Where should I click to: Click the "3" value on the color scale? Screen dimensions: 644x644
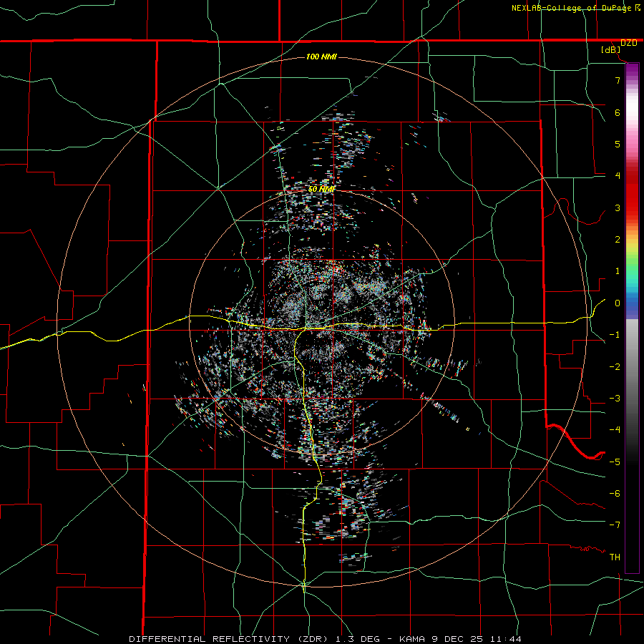point(618,208)
